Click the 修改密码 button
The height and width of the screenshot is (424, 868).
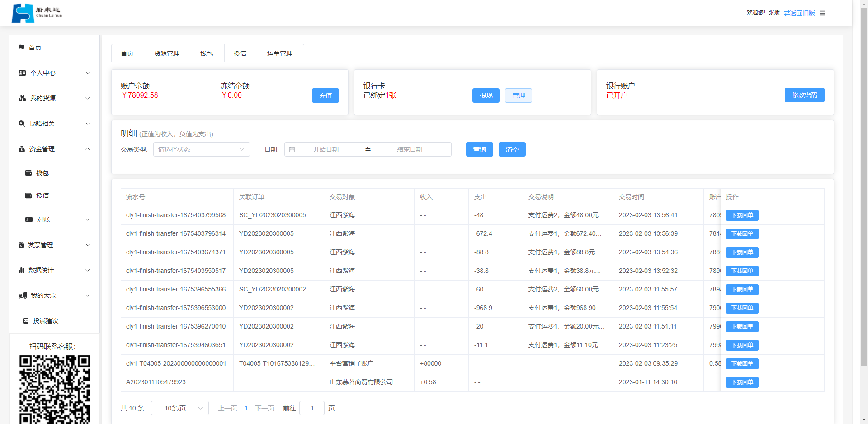pyautogui.click(x=805, y=95)
